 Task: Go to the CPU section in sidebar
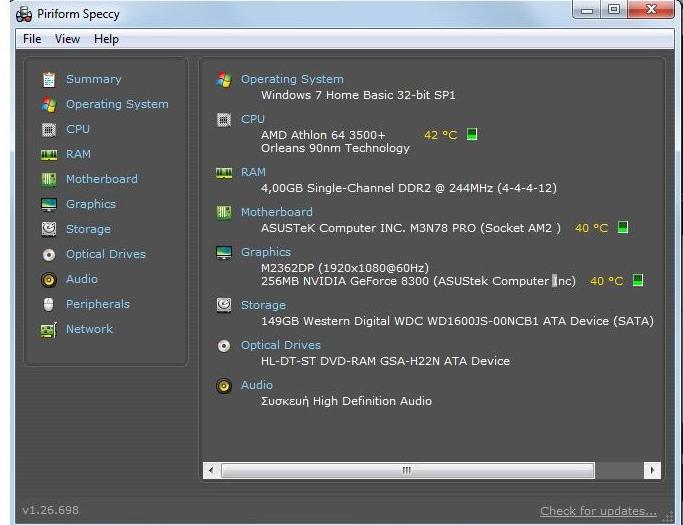point(78,129)
